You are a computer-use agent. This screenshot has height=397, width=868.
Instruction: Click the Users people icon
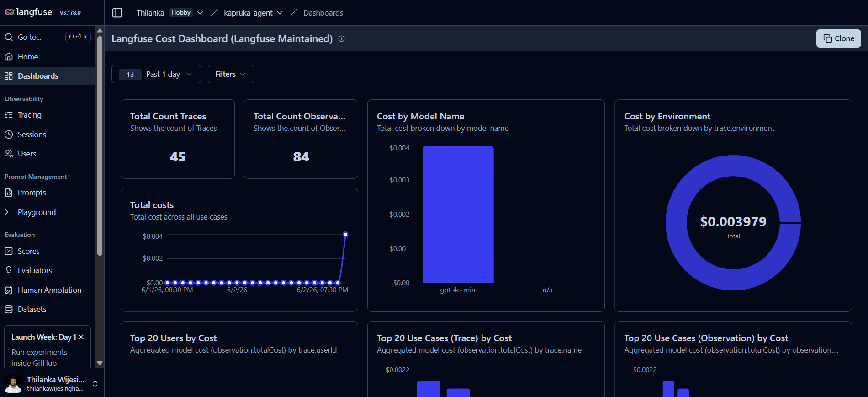[x=9, y=154]
